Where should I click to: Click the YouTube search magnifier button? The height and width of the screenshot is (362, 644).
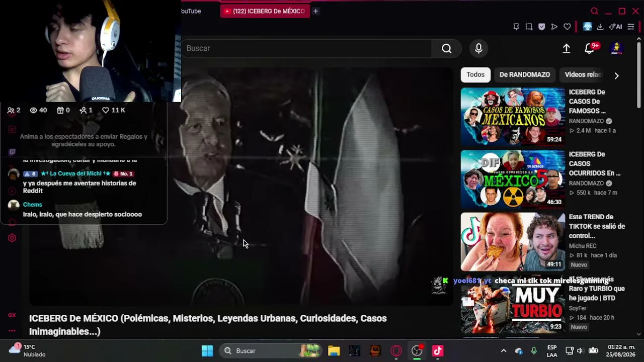click(447, 48)
